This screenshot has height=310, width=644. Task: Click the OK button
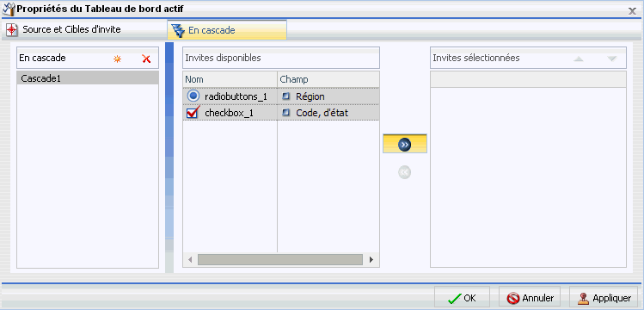pyautogui.click(x=462, y=298)
